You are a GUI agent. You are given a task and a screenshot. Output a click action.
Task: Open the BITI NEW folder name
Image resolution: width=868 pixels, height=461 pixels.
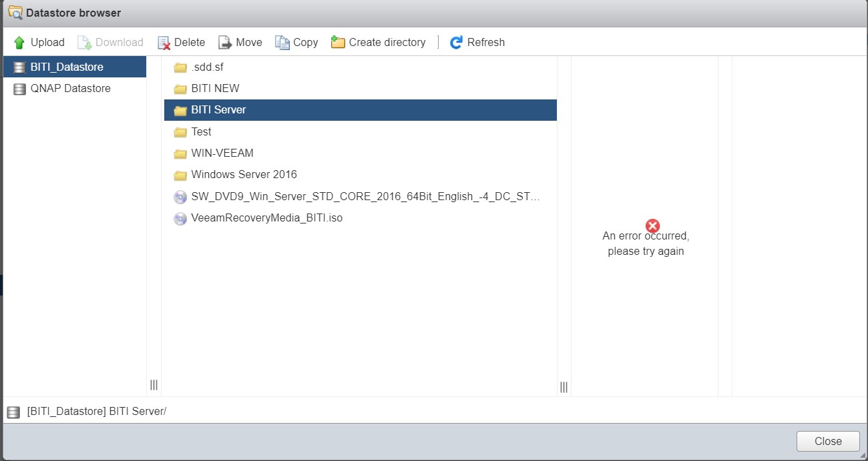pos(215,88)
